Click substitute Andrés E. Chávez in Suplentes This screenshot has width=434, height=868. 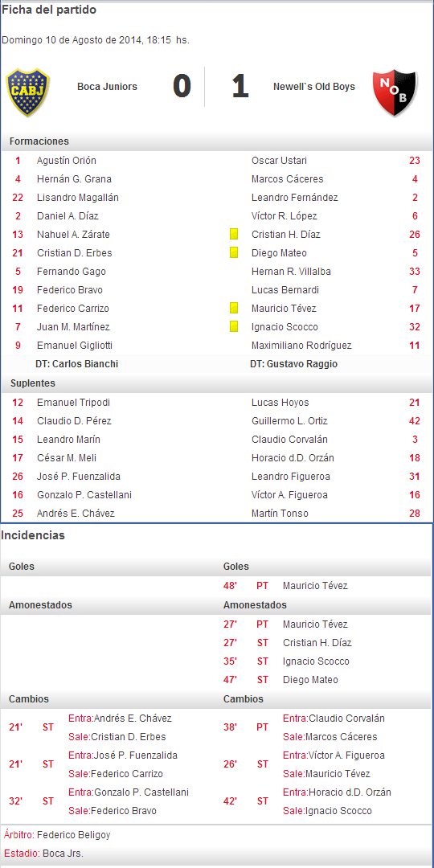76,513
